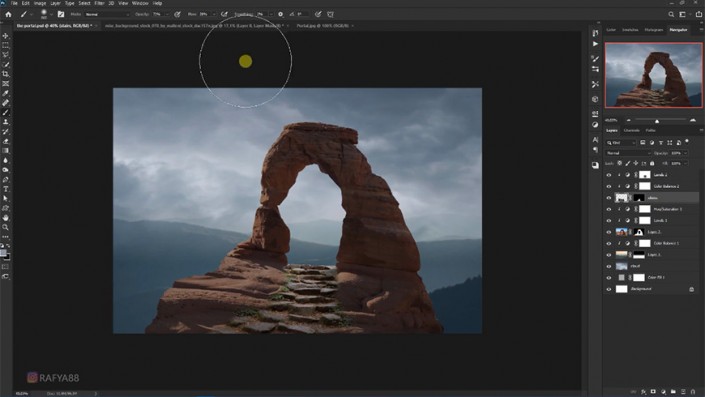
Task: Open the layer Kind filter dropdown
Action: 621,143
